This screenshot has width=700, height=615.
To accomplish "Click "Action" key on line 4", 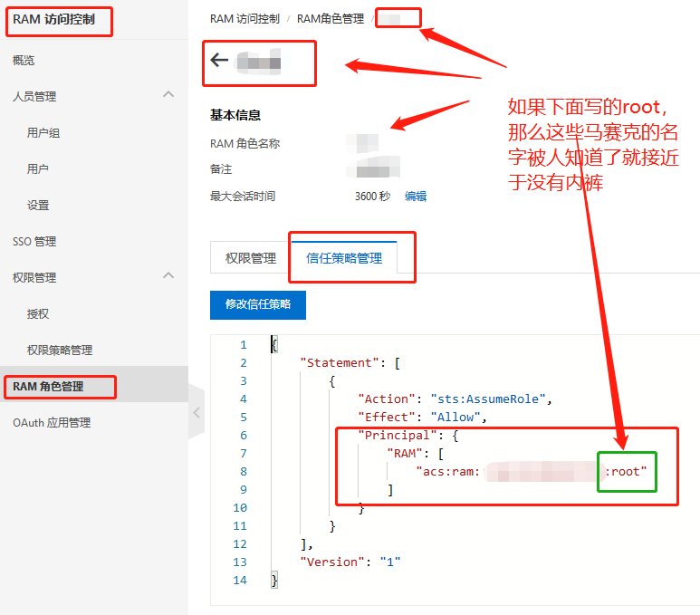I will [387, 399].
